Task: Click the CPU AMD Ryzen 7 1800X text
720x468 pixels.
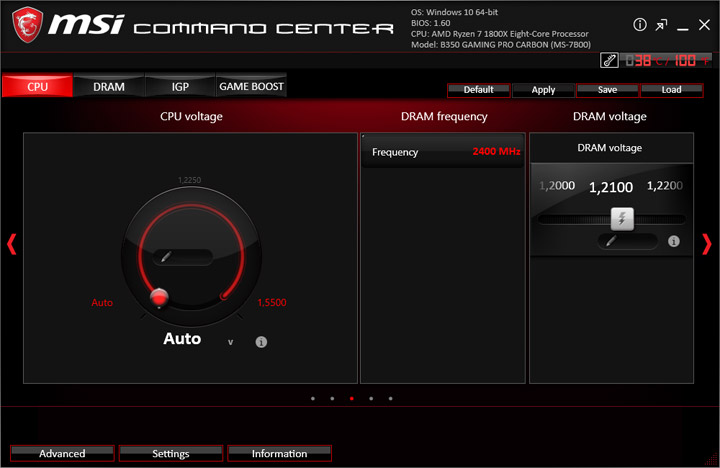Action: tap(500, 34)
